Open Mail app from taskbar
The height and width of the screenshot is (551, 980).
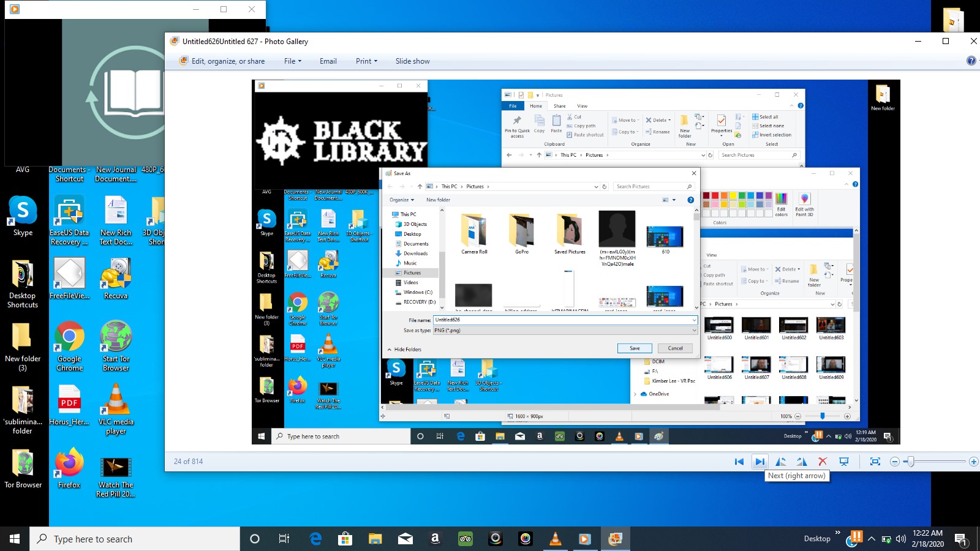click(x=405, y=539)
